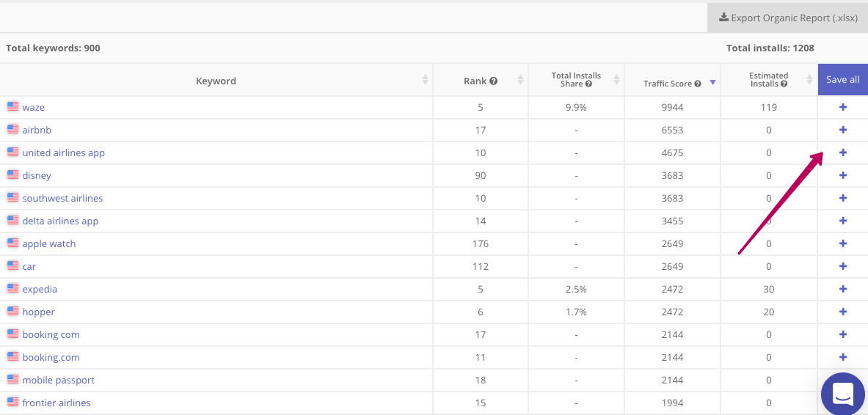
Task: Follow the mobile passport keyword link
Action: click(x=58, y=380)
